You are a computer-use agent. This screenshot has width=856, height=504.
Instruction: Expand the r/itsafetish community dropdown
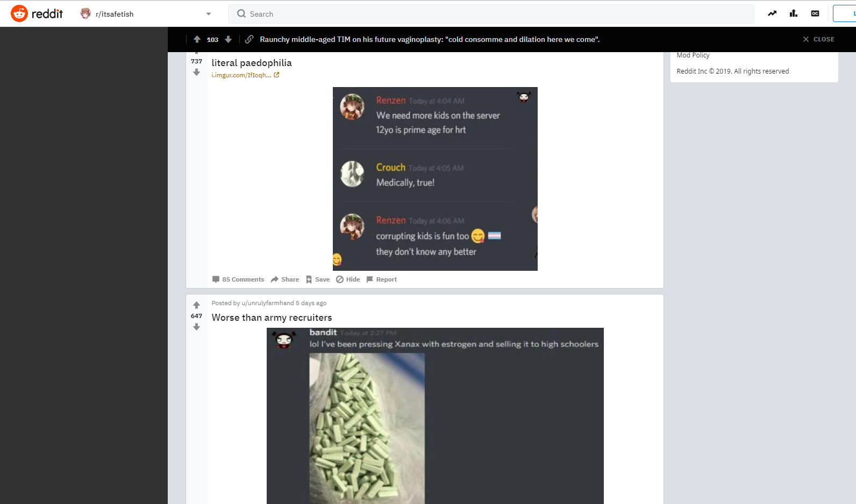pyautogui.click(x=209, y=14)
